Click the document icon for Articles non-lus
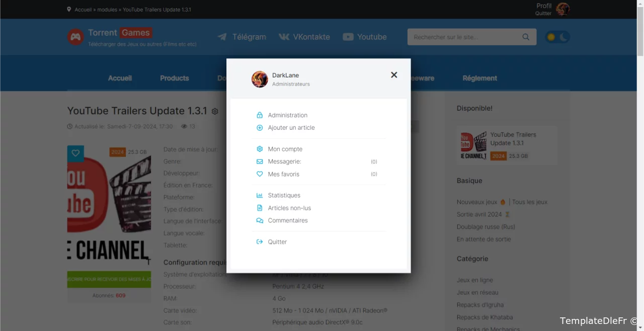The height and width of the screenshot is (331, 644). pos(260,208)
